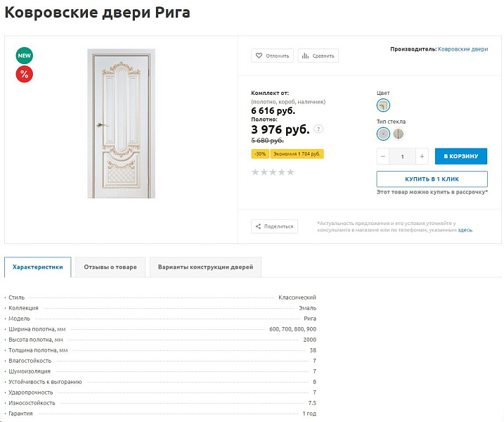Switch to Варианты конструкции дверей tab
504x422 pixels.
pos(205,267)
